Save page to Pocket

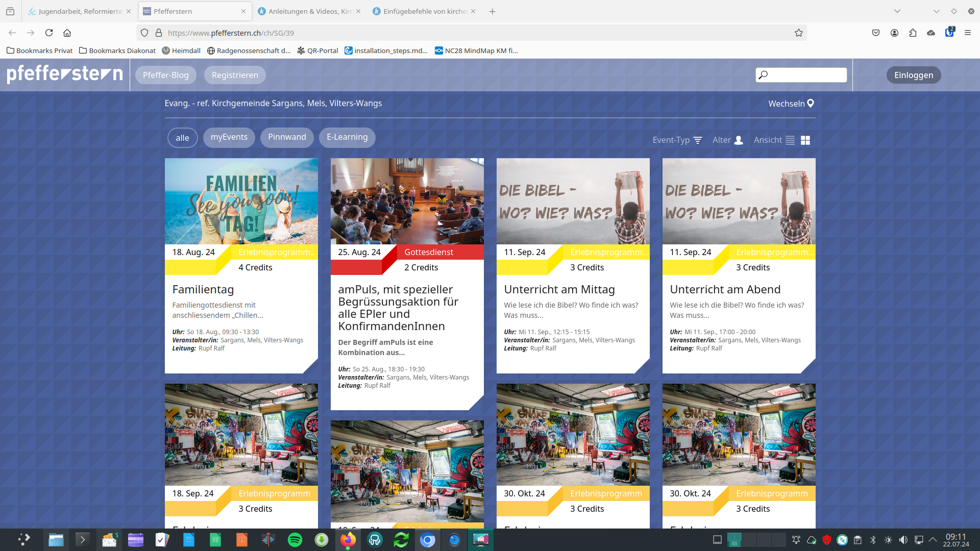pyautogui.click(x=876, y=33)
